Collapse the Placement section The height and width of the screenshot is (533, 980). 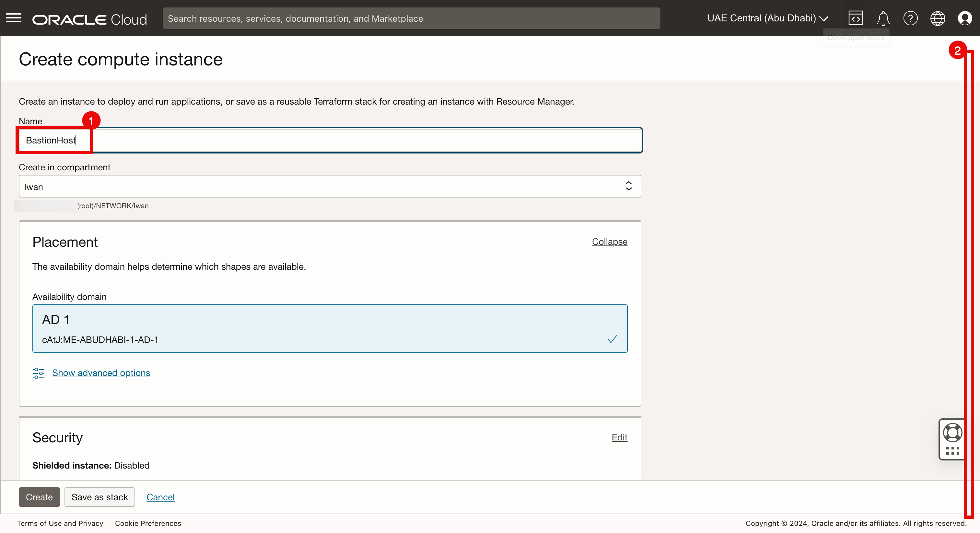click(x=610, y=242)
